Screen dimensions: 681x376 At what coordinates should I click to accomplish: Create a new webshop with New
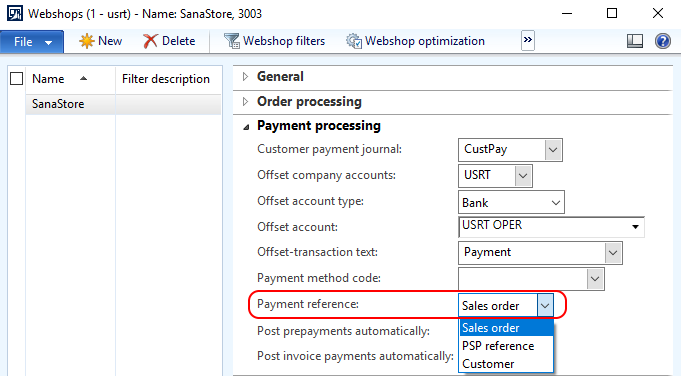coord(100,41)
